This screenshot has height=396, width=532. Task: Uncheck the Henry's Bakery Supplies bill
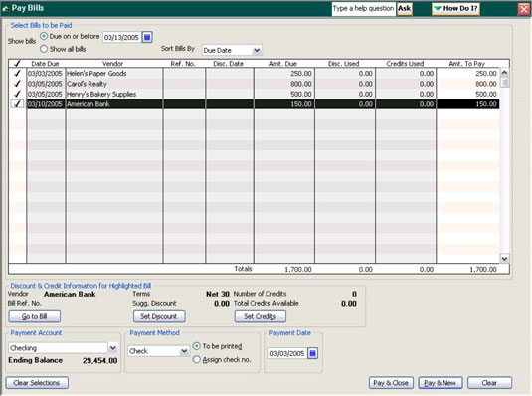coord(17,94)
